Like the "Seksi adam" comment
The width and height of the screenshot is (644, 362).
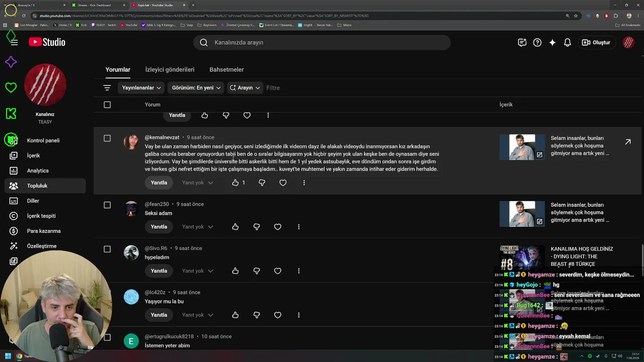(x=235, y=227)
